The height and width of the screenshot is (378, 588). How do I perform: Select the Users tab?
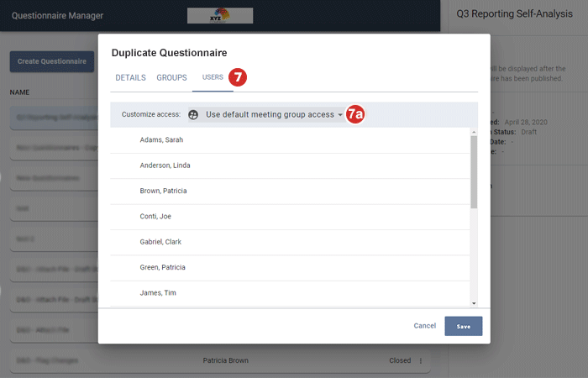213,78
